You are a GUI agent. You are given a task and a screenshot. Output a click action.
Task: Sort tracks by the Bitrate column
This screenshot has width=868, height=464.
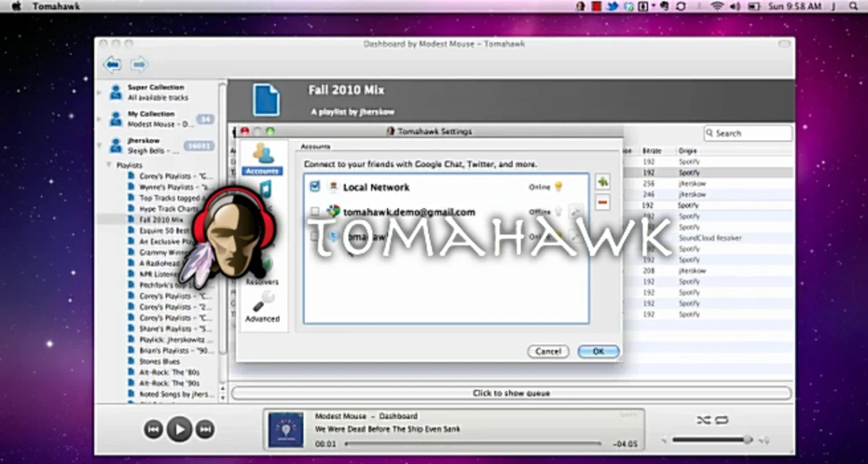click(x=652, y=151)
